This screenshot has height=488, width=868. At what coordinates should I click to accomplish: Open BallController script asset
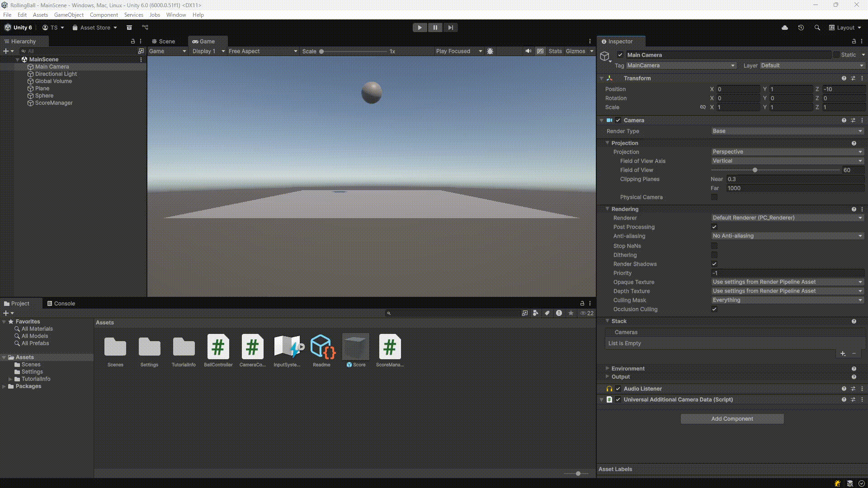tap(218, 347)
